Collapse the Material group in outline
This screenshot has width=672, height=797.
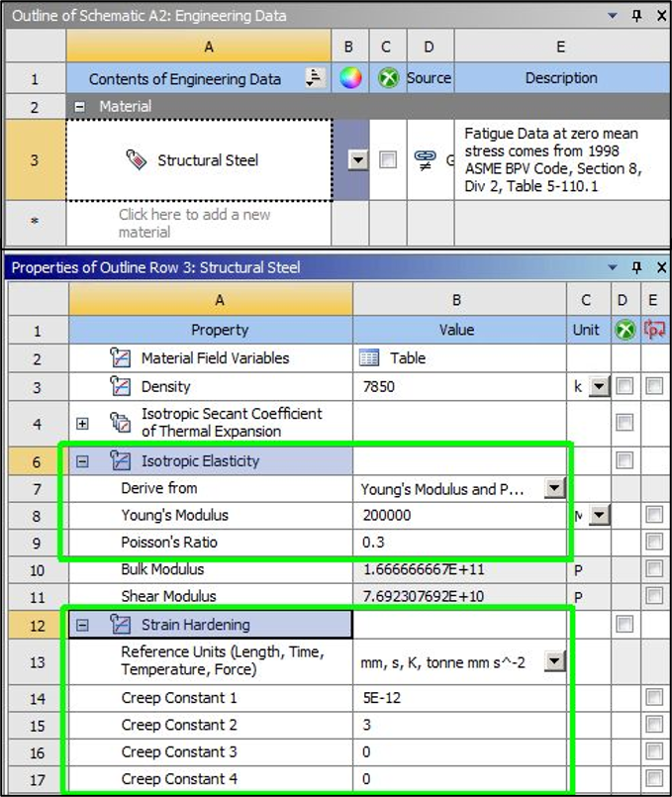click(80, 107)
